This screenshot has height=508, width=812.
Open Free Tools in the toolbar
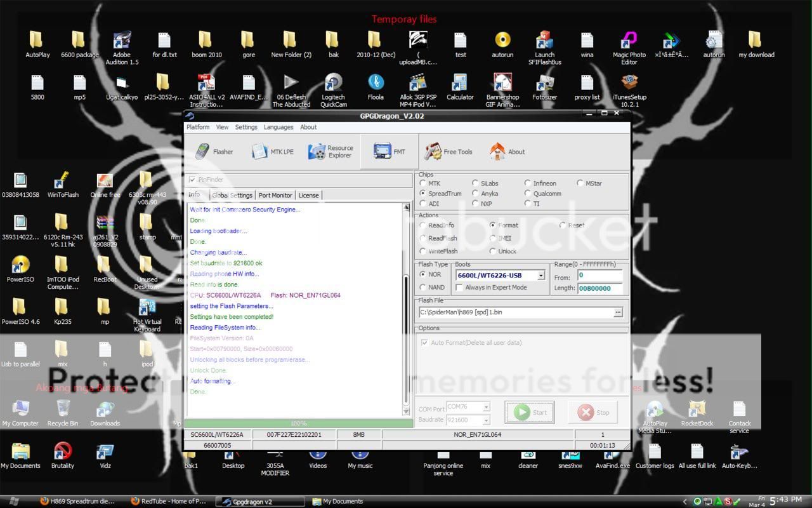[449, 152]
